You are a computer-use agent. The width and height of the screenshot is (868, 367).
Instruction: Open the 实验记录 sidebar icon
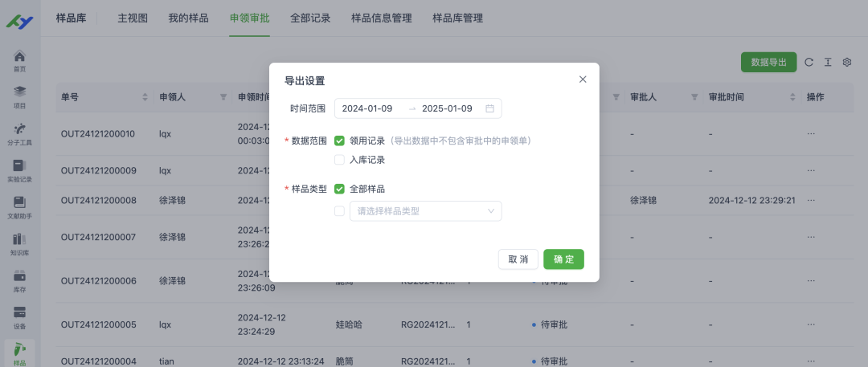tap(19, 171)
